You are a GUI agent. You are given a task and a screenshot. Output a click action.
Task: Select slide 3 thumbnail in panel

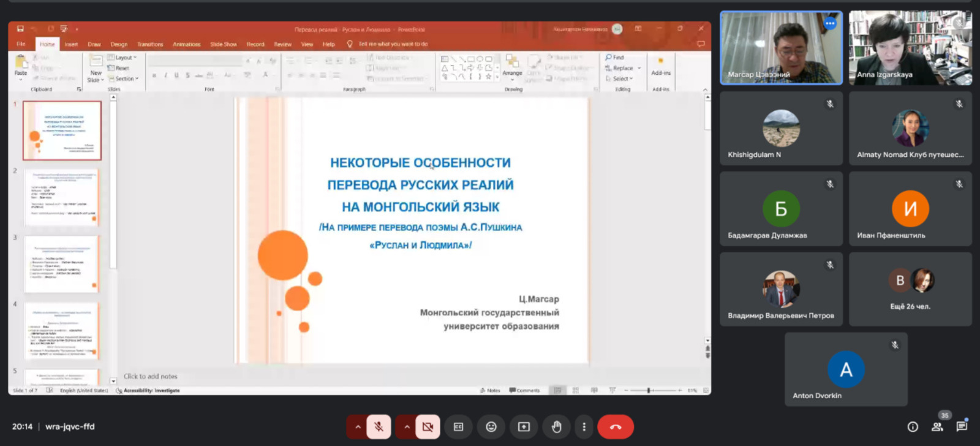(61, 264)
